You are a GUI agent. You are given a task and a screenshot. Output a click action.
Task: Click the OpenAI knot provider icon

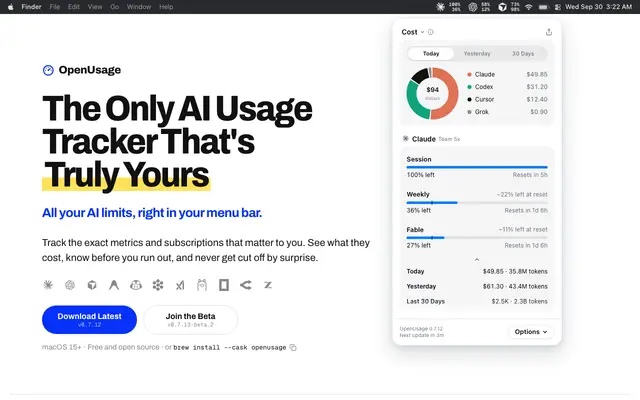pyautogui.click(x=70, y=285)
